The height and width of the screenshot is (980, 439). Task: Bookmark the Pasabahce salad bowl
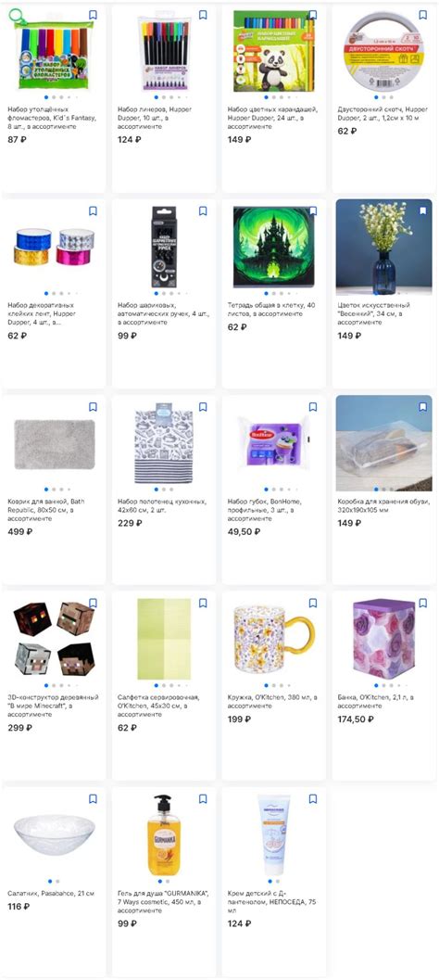93,799
